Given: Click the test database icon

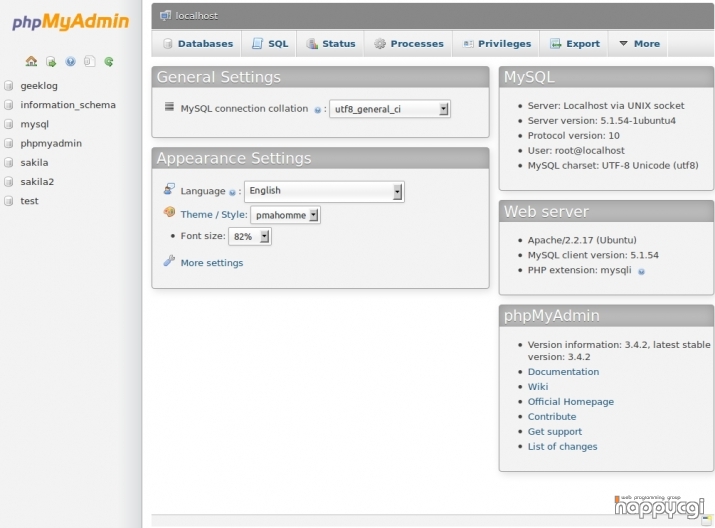Looking at the screenshot, I should pyautogui.click(x=8, y=201).
